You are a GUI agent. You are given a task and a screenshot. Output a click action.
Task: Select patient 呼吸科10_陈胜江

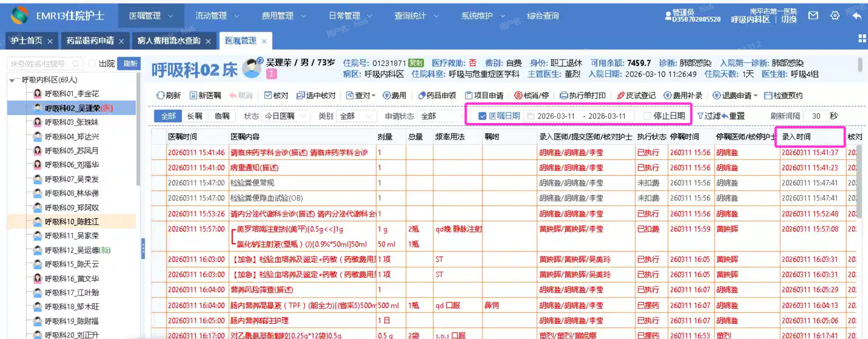point(72,222)
